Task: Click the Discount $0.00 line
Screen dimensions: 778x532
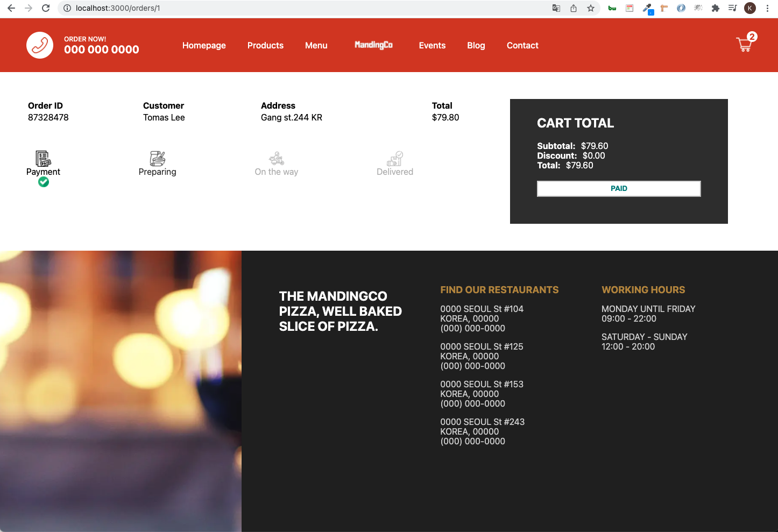Action: pos(571,155)
